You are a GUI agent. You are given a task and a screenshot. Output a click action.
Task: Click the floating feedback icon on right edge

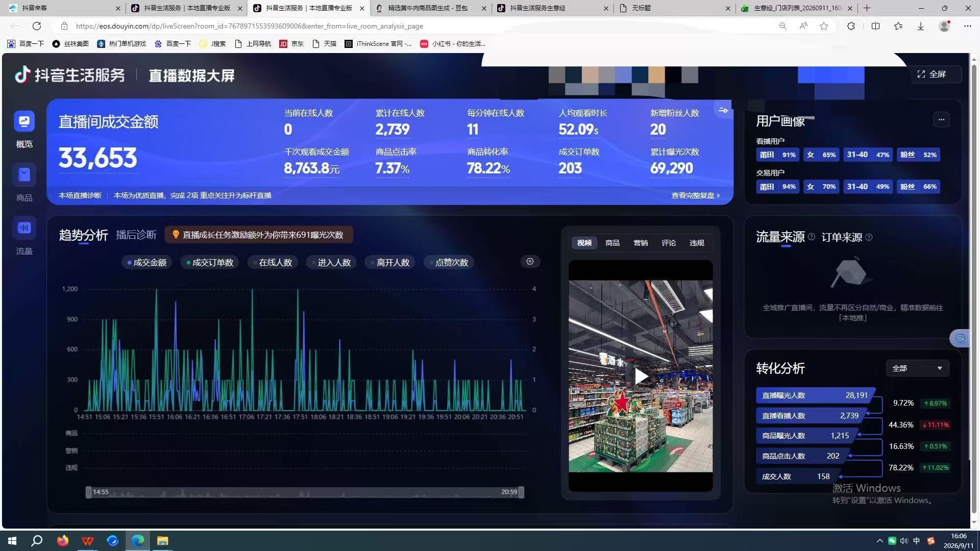960,338
